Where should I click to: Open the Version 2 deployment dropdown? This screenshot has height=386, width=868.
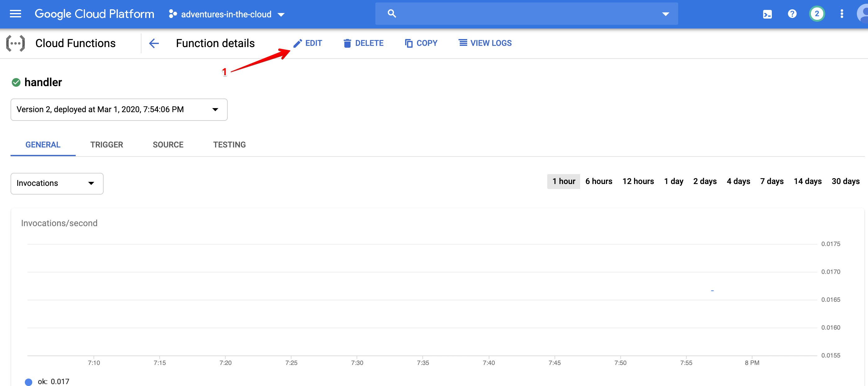pos(119,109)
